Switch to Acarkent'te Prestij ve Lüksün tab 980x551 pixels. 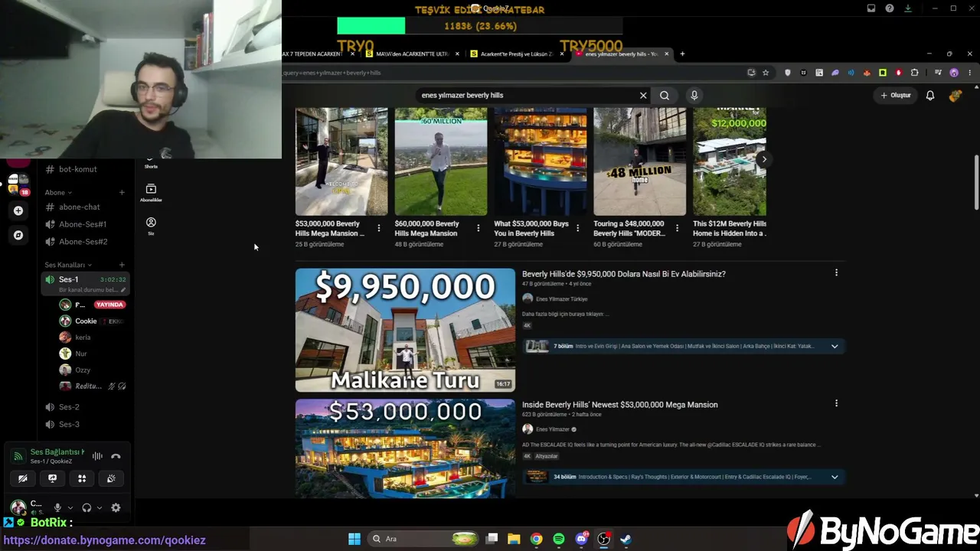[x=517, y=54]
